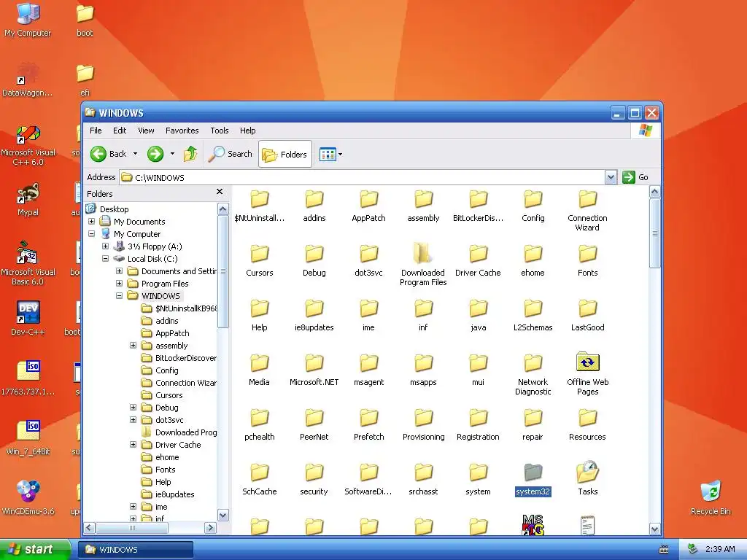Click the green Back arrow button
Image resolution: width=747 pixels, height=560 pixels.
point(108,154)
